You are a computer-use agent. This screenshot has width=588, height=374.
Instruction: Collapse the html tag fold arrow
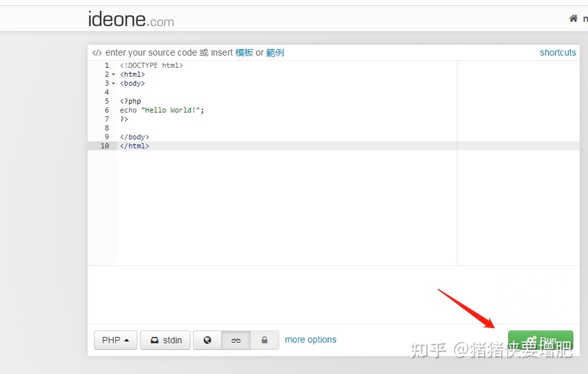(x=113, y=74)
